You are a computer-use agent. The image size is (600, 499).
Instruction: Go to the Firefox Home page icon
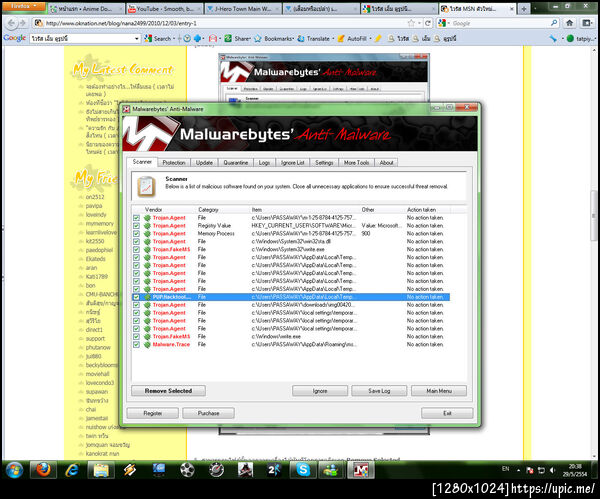coord(569,23)
